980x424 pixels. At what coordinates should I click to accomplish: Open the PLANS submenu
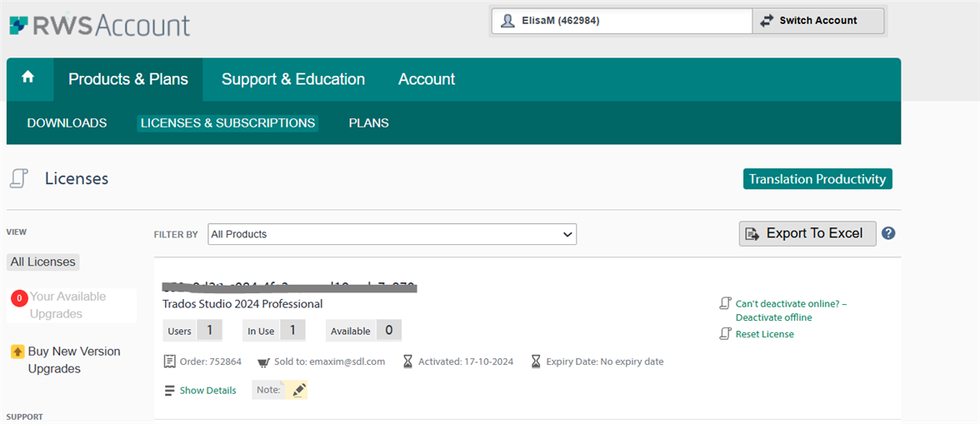368,123
